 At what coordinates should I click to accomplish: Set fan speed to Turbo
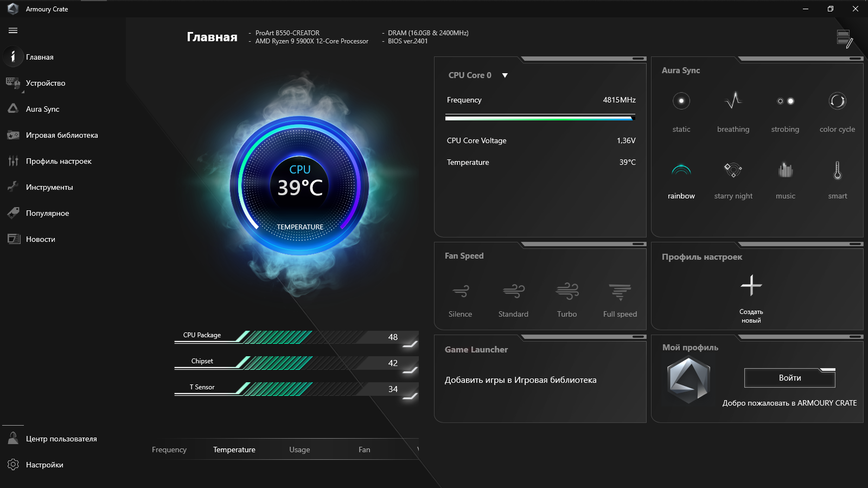pos(566,298)
